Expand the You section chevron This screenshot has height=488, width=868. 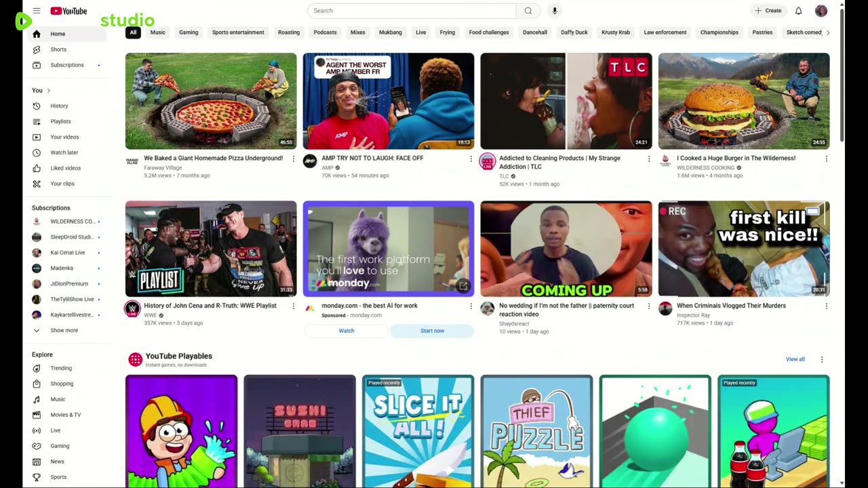click(48, 90)
